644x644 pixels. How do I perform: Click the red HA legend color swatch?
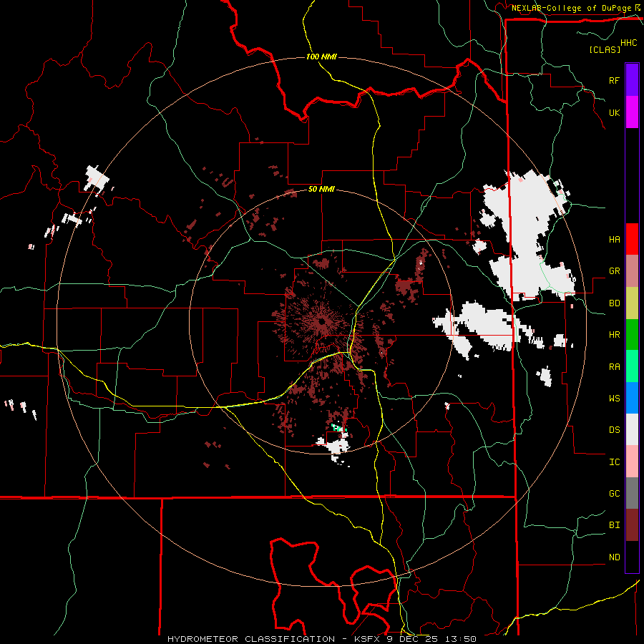(x=632, y=239)
